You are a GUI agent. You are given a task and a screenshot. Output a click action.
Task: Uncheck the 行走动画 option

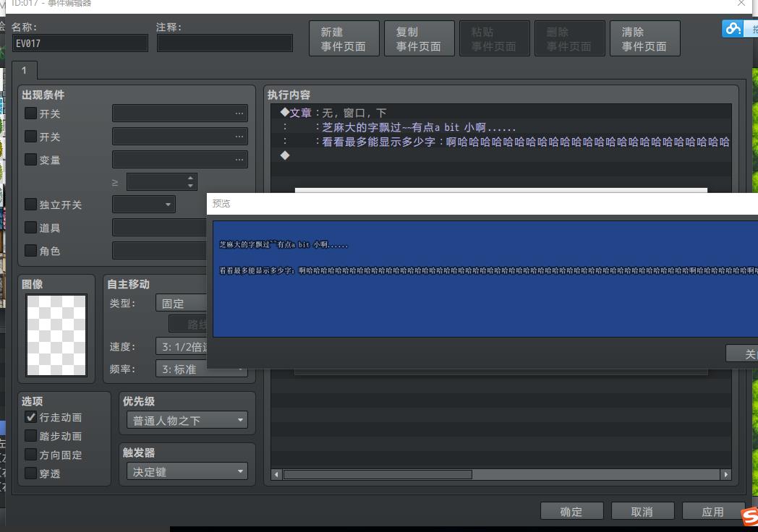tap(30, 417)
